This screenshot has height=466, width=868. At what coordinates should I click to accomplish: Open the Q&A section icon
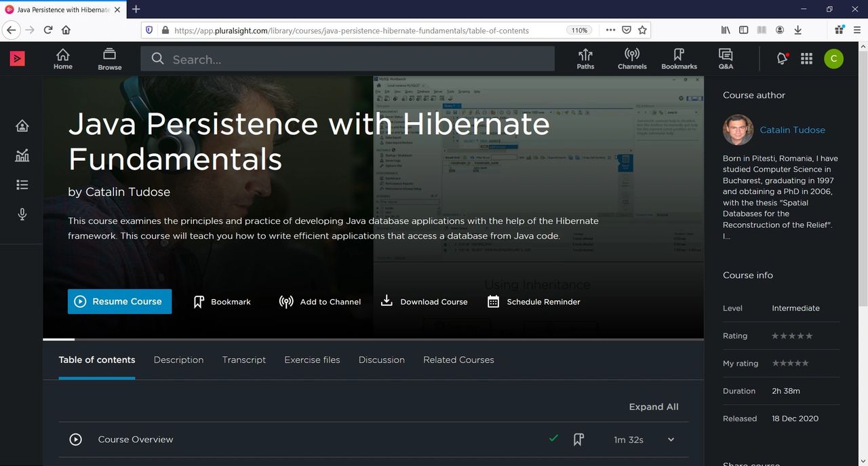[x=726, y=59]
